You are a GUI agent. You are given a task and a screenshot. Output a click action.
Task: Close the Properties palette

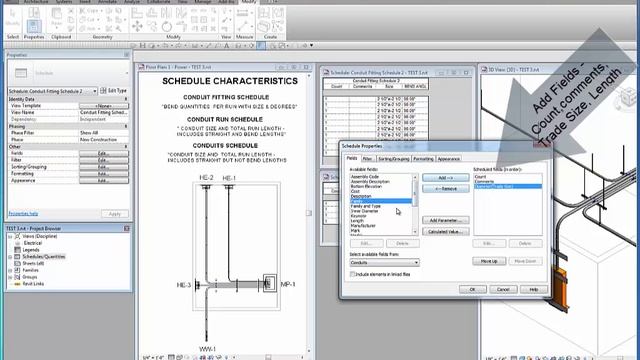tap(127, 55)
